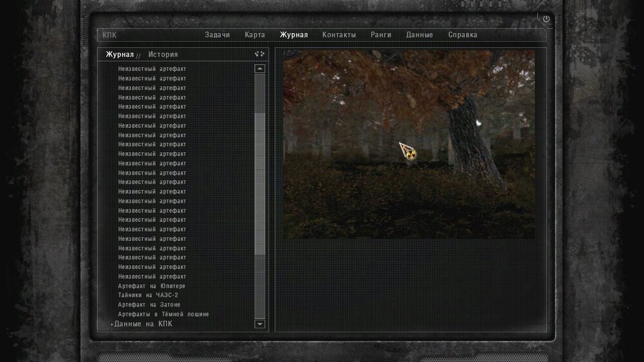Select the Журнал top menu tab
The image size is (644, 362).
[x=294, y=35]
